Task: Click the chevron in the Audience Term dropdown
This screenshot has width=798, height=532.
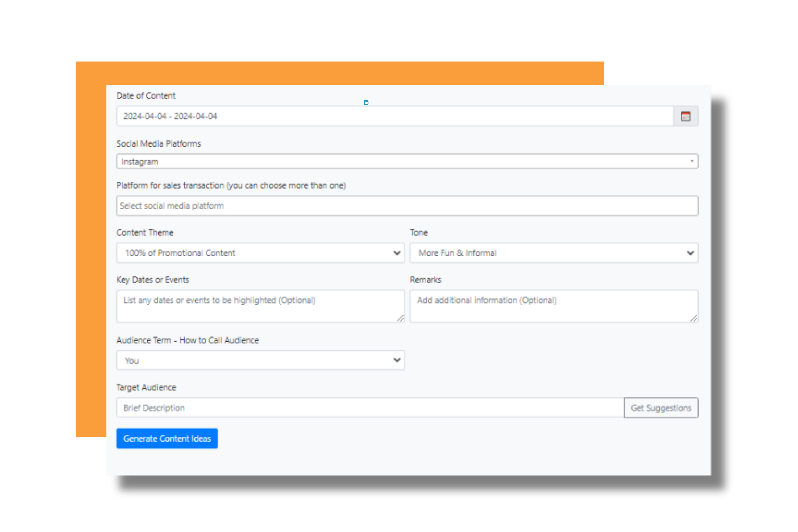Action: (397, 360)
